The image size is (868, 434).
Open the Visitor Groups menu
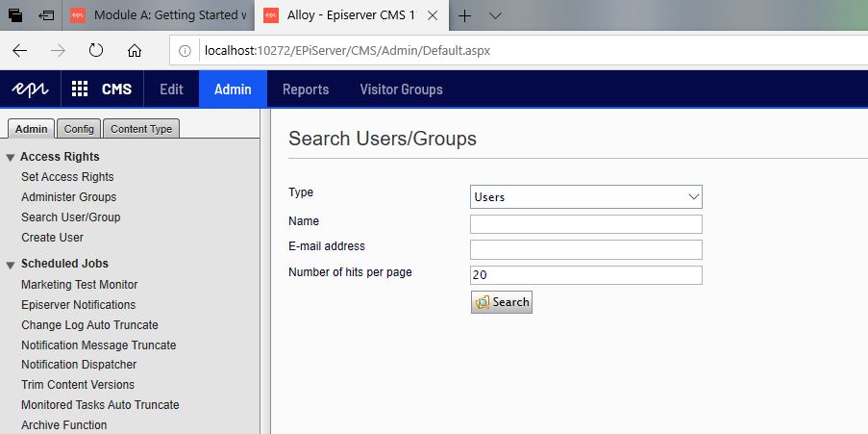click(401, 89)
